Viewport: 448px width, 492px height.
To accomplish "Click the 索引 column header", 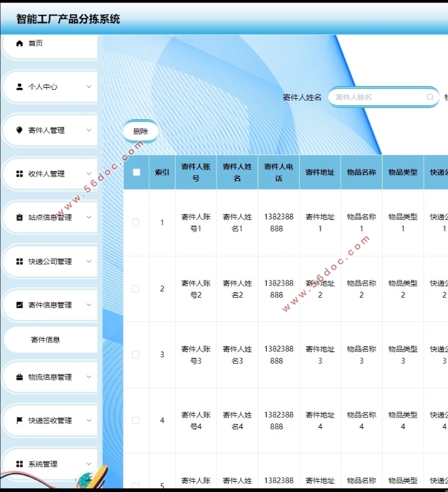I will [162, 172].
